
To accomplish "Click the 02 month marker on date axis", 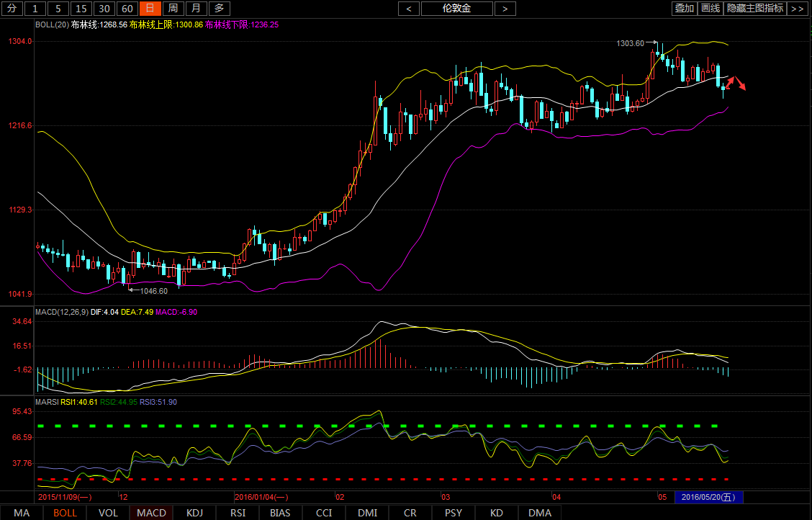I will coord(340,497).
